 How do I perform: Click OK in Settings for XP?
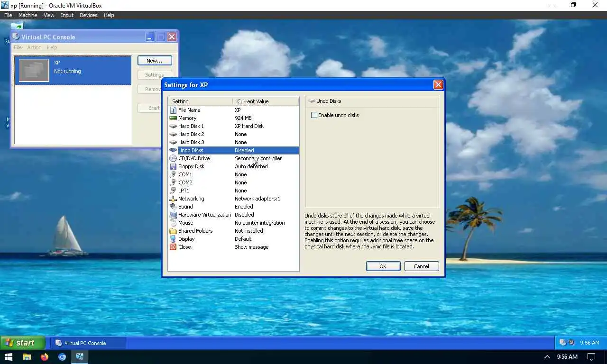coord(383,266)
